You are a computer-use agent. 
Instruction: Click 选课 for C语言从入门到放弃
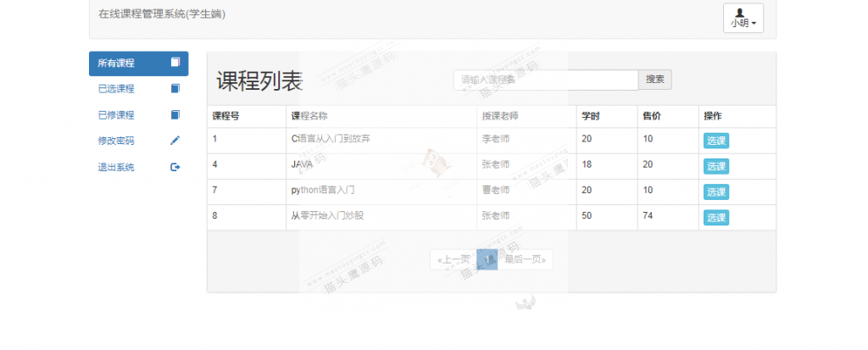[716, 141]
